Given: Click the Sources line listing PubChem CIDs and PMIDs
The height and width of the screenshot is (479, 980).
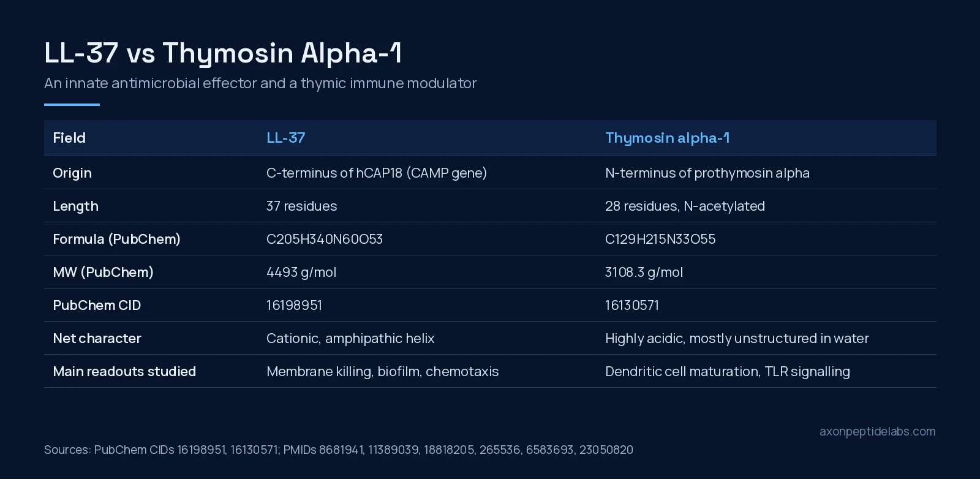Looking at the screenshot, I should [x=339, y=450].
